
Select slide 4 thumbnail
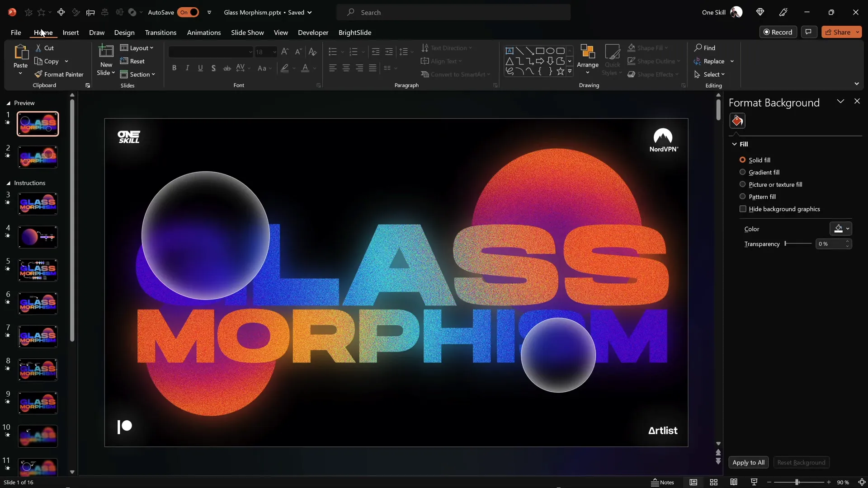point(38,236)
